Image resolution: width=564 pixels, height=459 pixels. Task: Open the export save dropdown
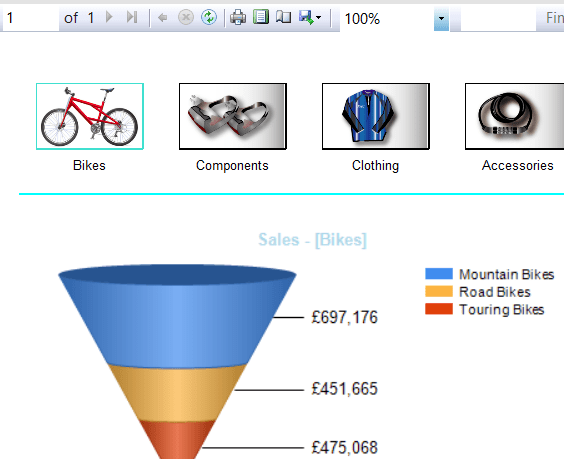(310, 17)
